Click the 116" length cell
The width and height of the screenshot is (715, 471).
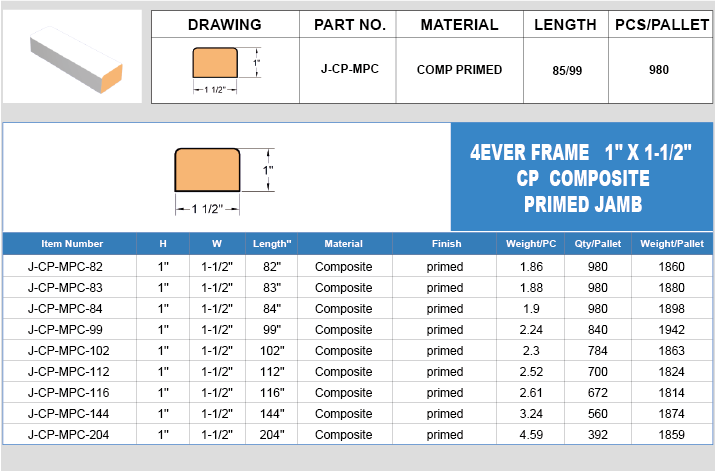tap(272, 393)
